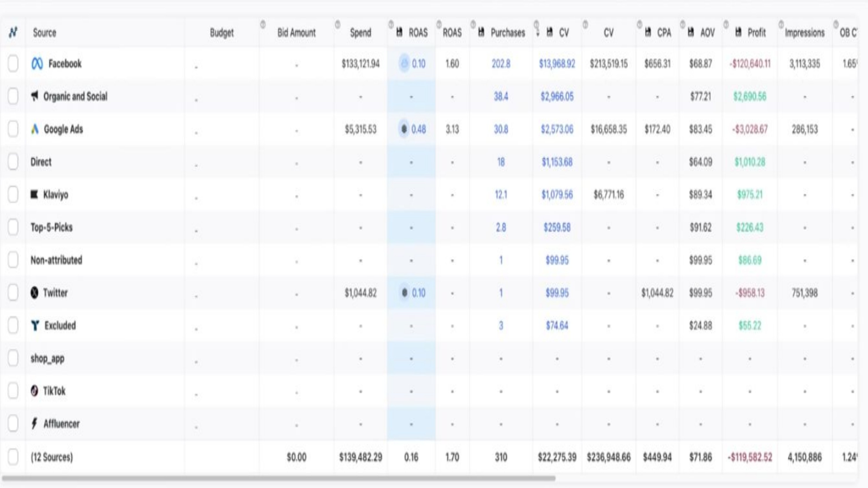Tick the Top-5-Picks row checkbox
Screen dimensions: 868x488
pos(13,227)
